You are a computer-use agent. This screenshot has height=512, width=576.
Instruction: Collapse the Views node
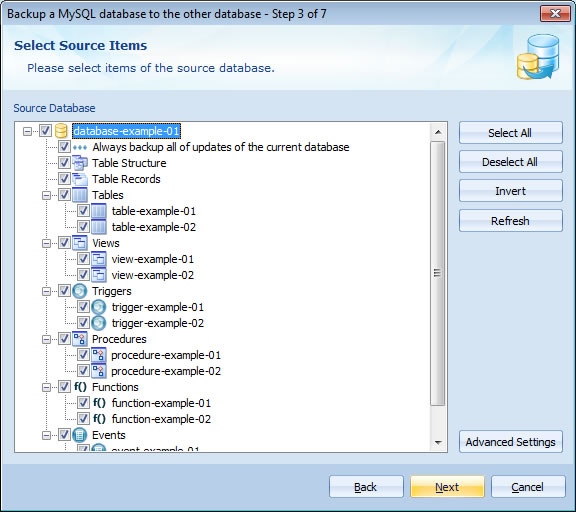coord(46,243)
